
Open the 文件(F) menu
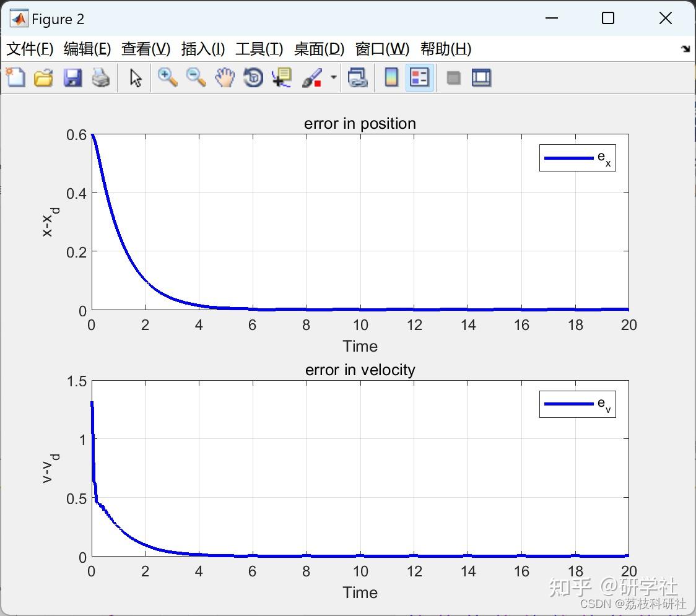point(30,49)
